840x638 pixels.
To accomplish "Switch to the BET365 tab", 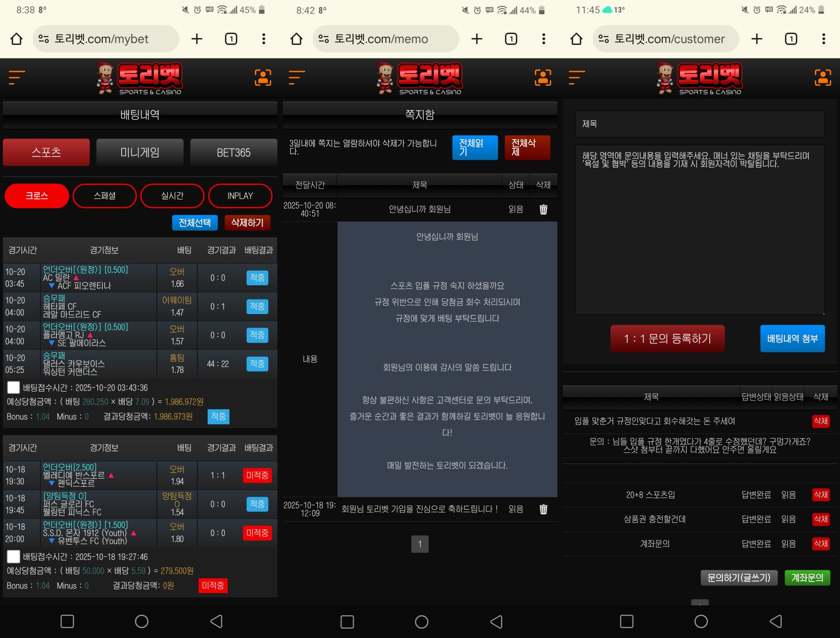I will [x=234, y=152].
